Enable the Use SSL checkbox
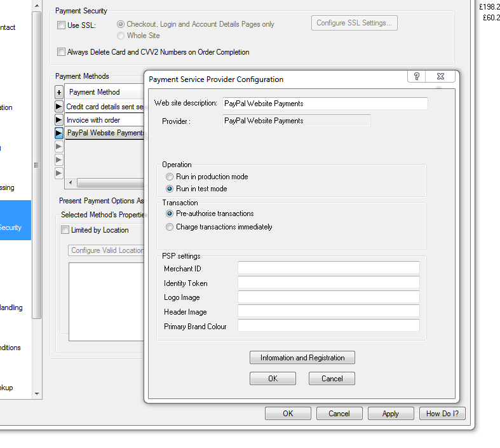 click(61, 25)
